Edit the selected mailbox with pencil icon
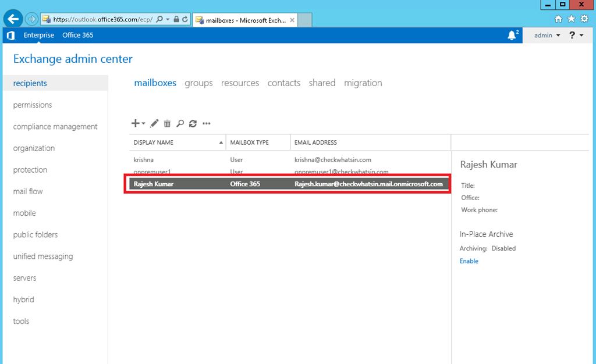The image size is (596, 364). click(154, 123)
